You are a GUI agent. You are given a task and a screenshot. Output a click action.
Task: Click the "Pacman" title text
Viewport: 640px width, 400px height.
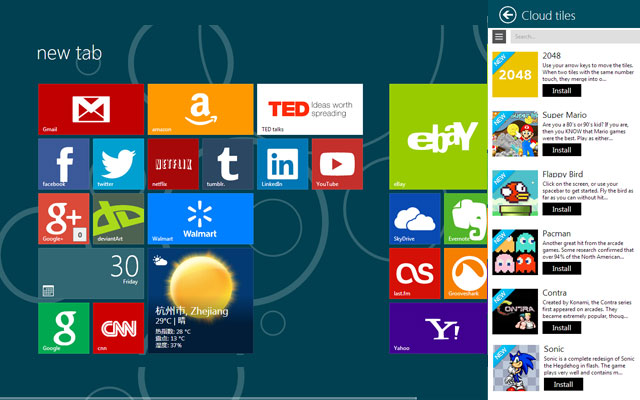click(x=556, y=233)
